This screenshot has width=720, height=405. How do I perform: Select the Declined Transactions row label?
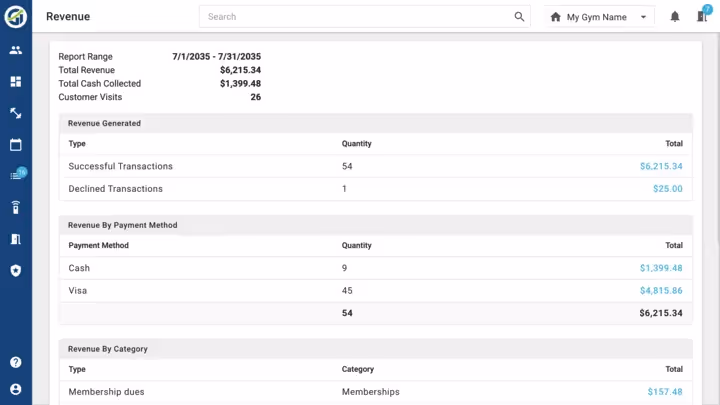pos(115,189)
